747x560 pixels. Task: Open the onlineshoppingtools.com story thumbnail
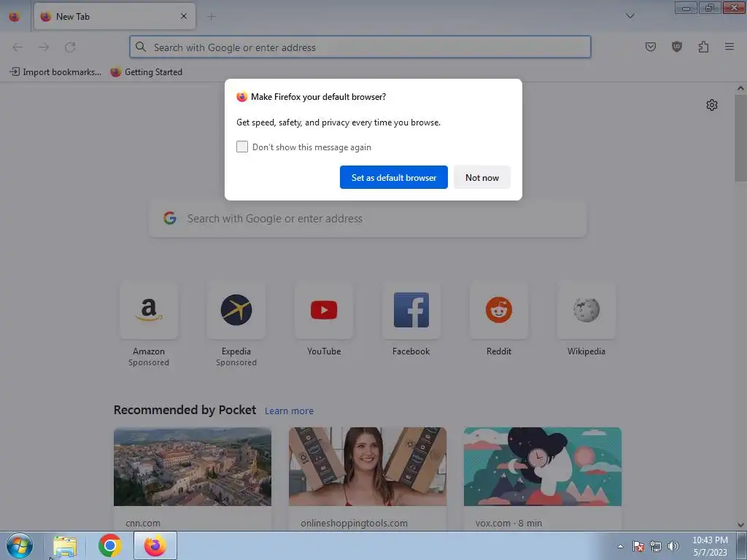point(368,467)
